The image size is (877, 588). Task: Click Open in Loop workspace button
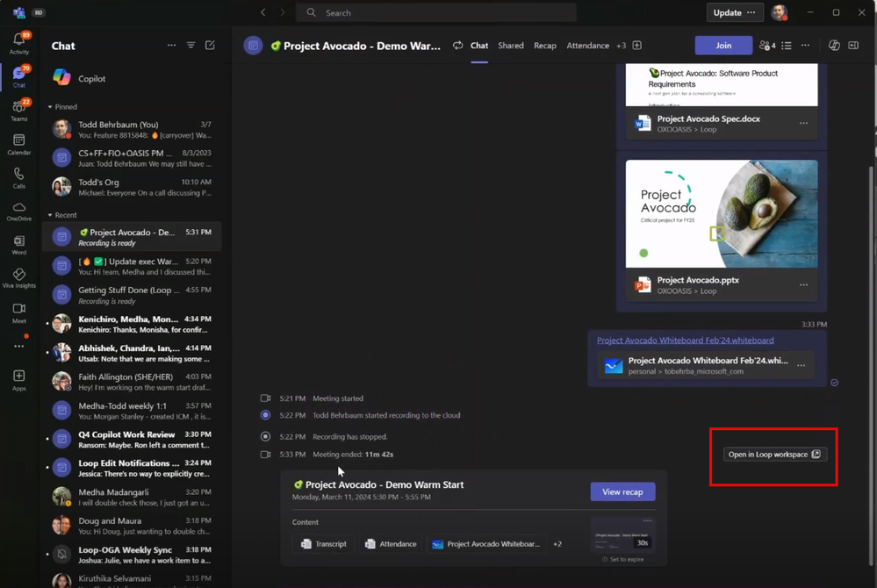point(774,455)
